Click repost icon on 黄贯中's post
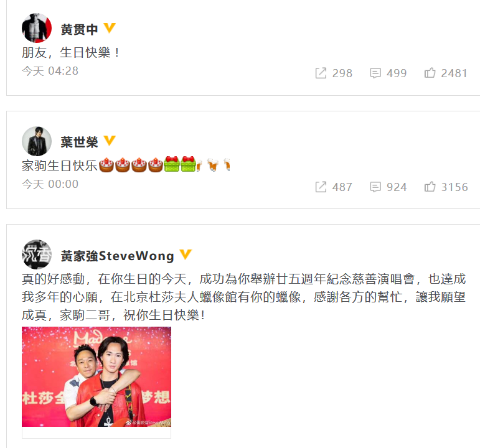Viewport: 480px width, 448px height. (x=321, y=73)
